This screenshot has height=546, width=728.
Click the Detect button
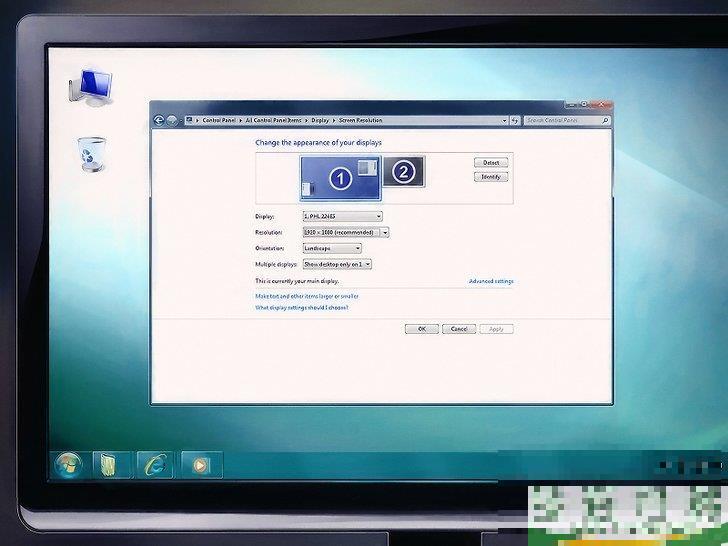pos(490,162)
